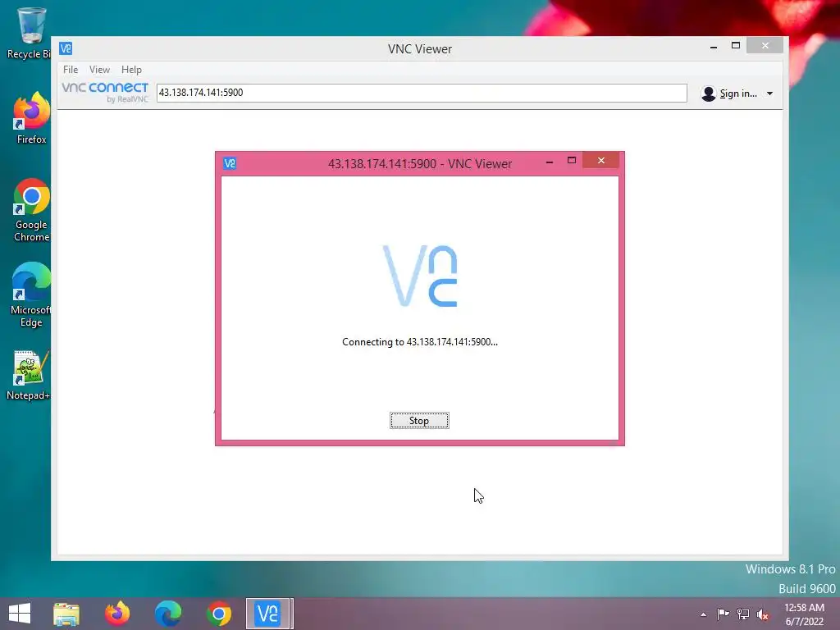Screen dimensions: 840x630
Task: Click the VNC Viewer main window title icon
Action: point(66,48)
